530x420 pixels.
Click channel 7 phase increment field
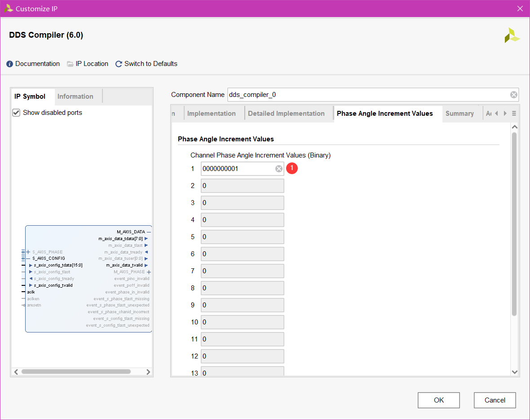(243, 271)
